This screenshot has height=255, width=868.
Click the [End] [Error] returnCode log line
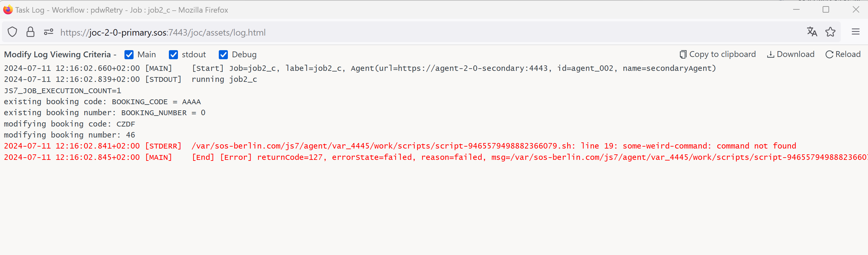pyautogui.click(x=436, y=157)
